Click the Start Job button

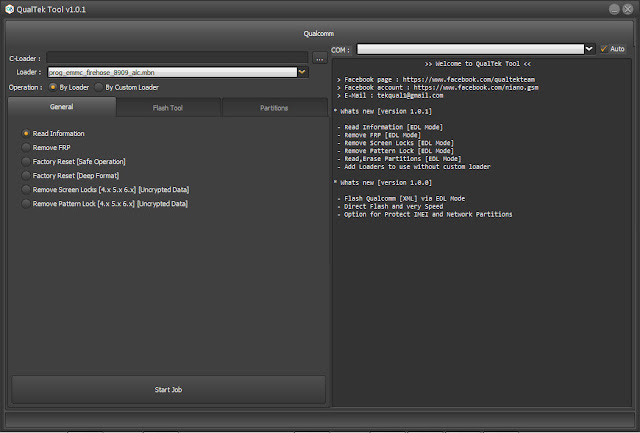coord(169,390)
